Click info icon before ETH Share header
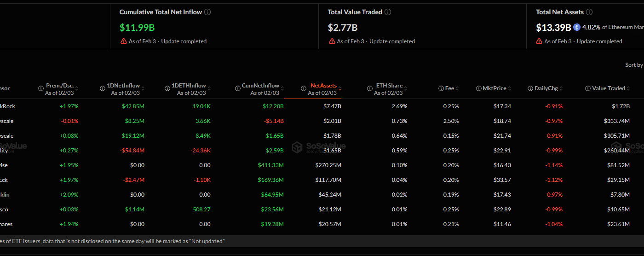This screenshot has height=256, width=644. click(370, 88)
